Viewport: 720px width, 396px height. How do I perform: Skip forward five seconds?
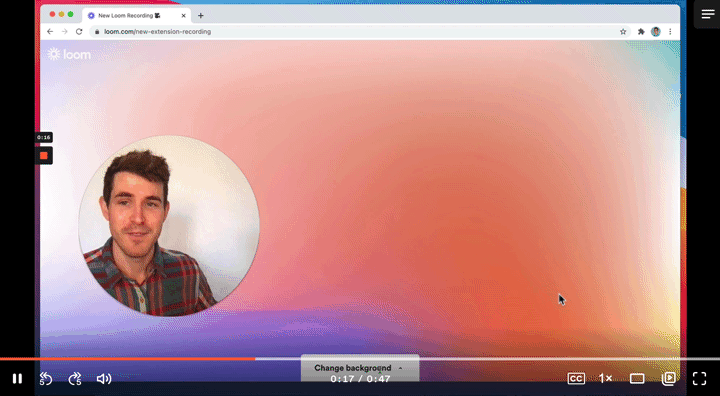coord(75,379)
